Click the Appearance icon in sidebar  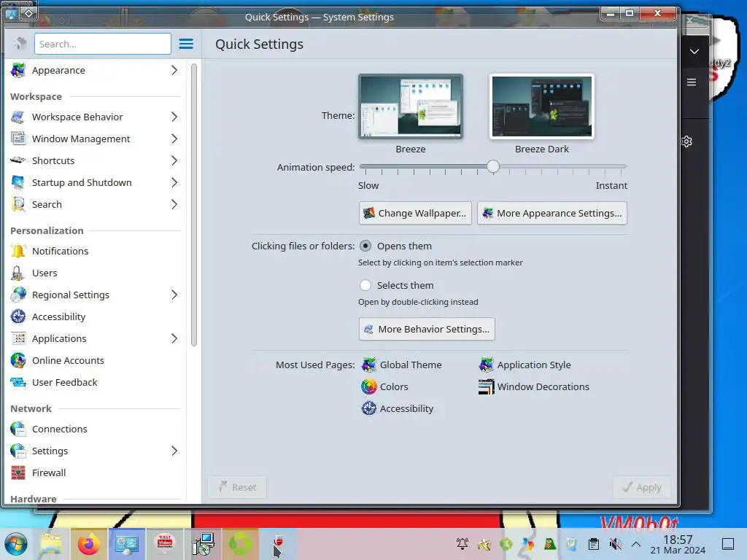pyautogui.click(x=18, y=71)
